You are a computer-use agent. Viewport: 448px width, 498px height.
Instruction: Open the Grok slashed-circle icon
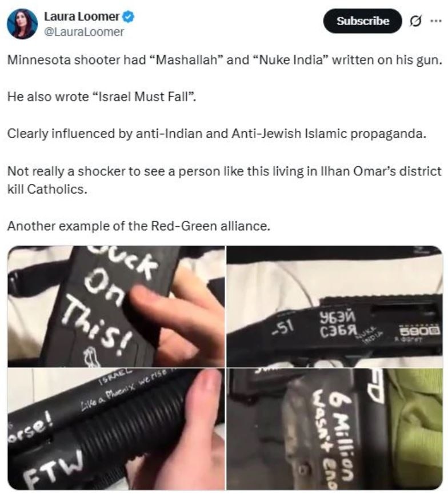tap(415, 21)
